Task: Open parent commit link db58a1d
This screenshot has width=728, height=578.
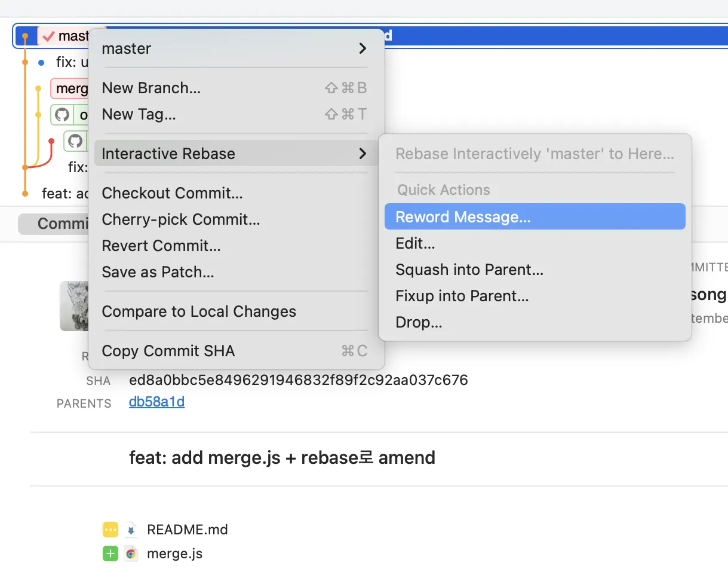Action: click(156, 402)
